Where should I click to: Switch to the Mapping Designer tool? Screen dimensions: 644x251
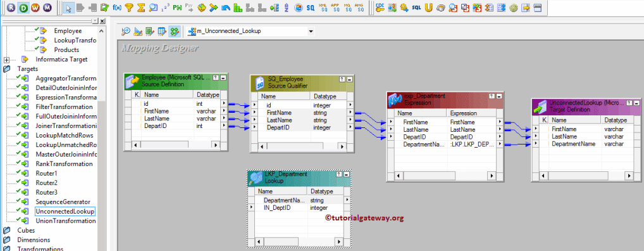click(x=175, y=31)
